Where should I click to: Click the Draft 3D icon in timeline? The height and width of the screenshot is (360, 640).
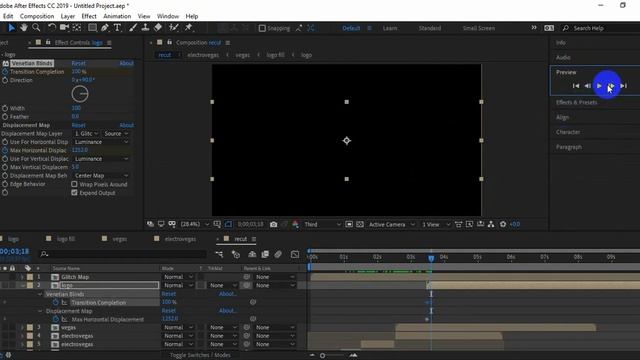click(x=236, y=254)
